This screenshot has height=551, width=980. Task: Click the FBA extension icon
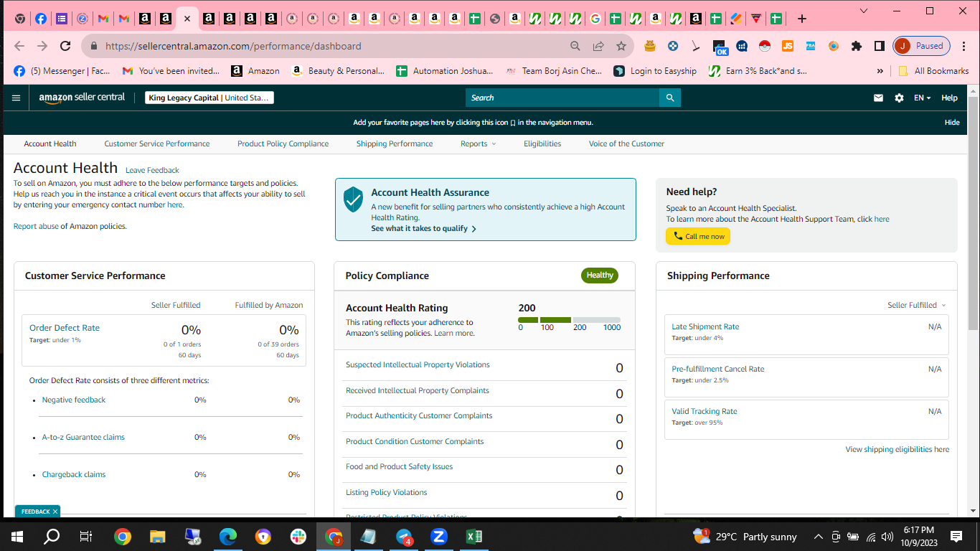811,46
